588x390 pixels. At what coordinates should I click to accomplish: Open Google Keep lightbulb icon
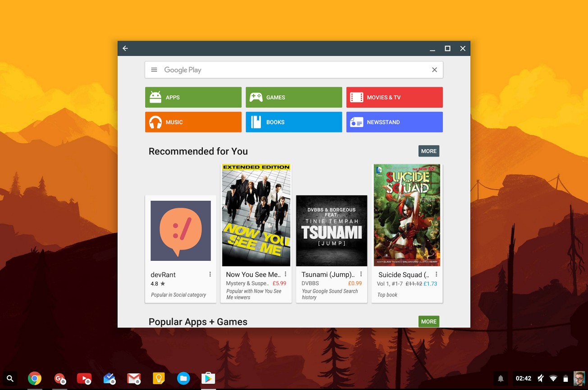click(159, 378)
